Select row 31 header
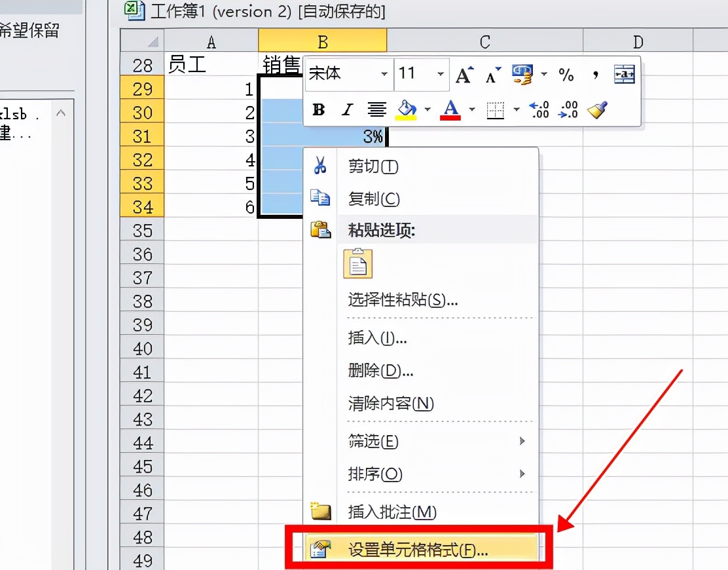728x570 pixels. coord(142,136)
